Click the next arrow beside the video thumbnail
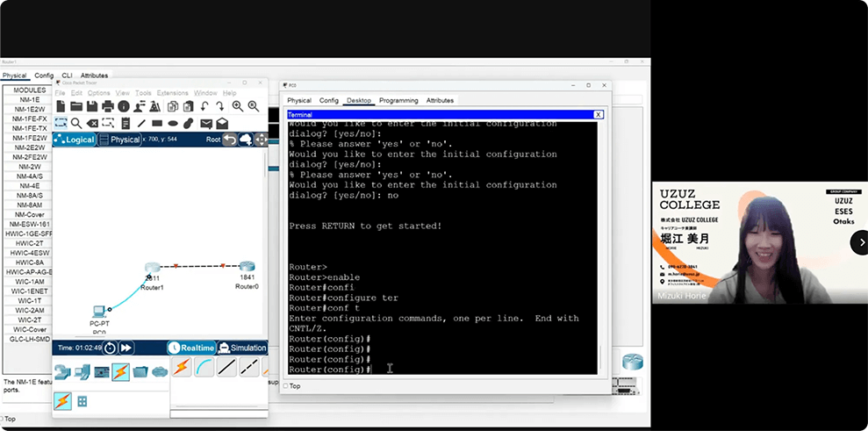Screen dimensions: 868x431 point(858,243)
